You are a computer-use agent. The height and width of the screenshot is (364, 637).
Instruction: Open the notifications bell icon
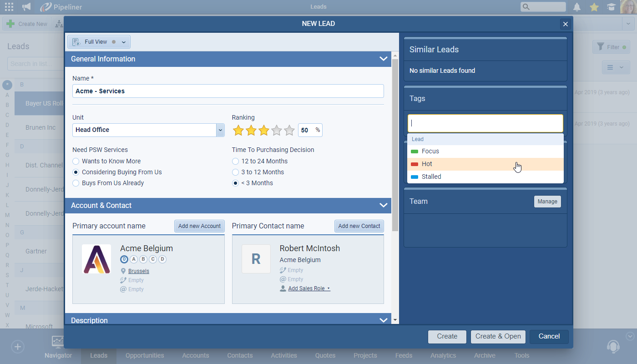(x=577, y=7)
